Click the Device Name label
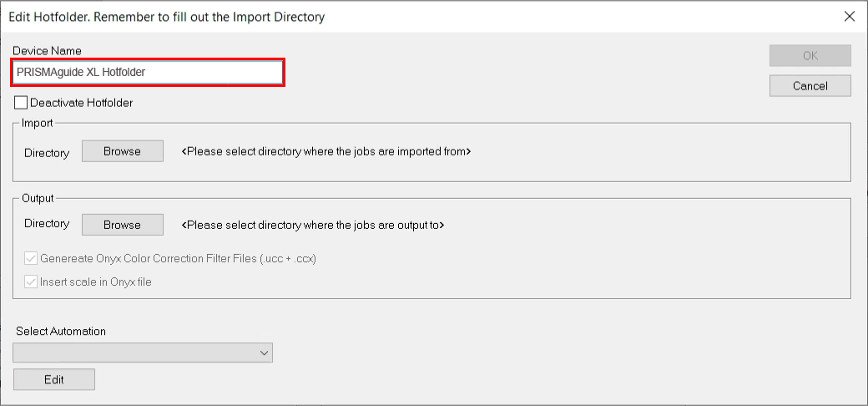Image resolution: width=868 pixels, height=406 pixels. [47, 51]
